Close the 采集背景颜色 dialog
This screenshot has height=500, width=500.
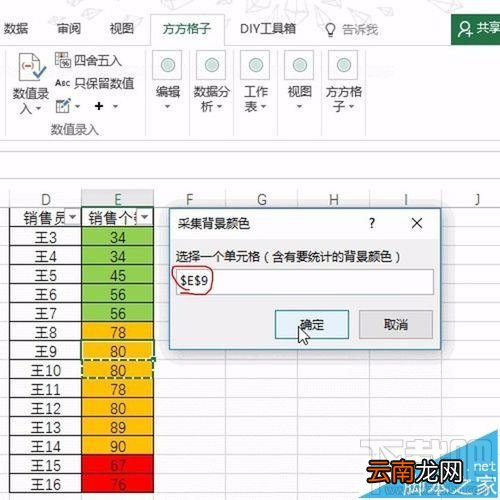coord(417,223)
